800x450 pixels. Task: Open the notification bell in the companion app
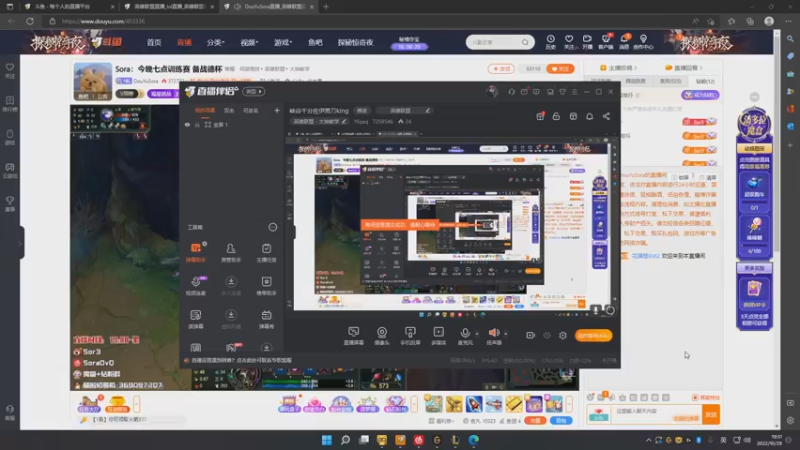589,116
